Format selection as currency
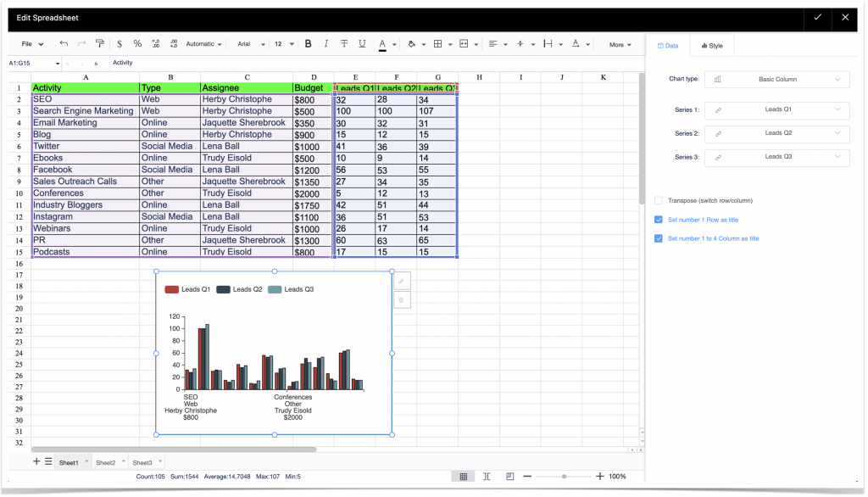Image resolution: width=868 pixels, height=497 pixels. [x=120, y=43]
